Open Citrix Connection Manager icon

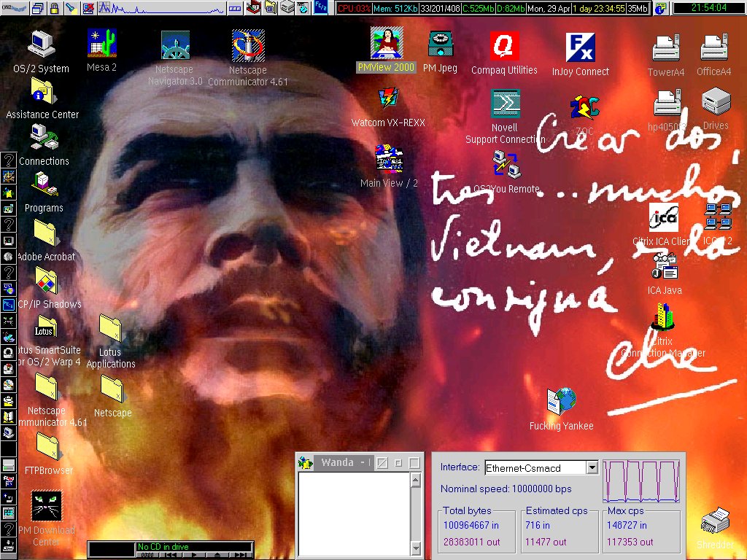tap(663, 316)
